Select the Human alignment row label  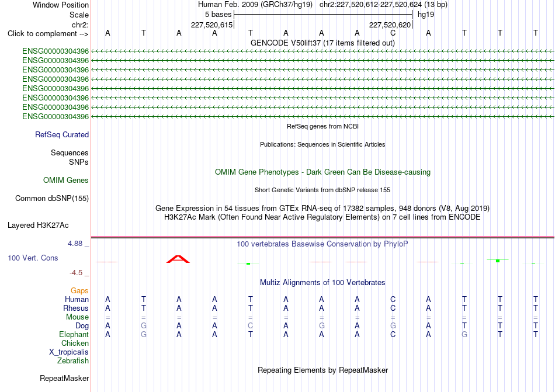point(77,299)
